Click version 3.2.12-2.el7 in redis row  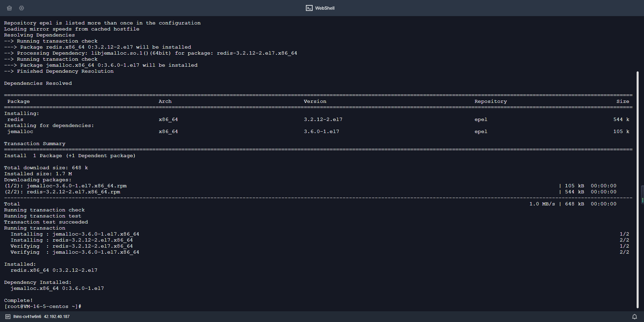click(323, 120)
